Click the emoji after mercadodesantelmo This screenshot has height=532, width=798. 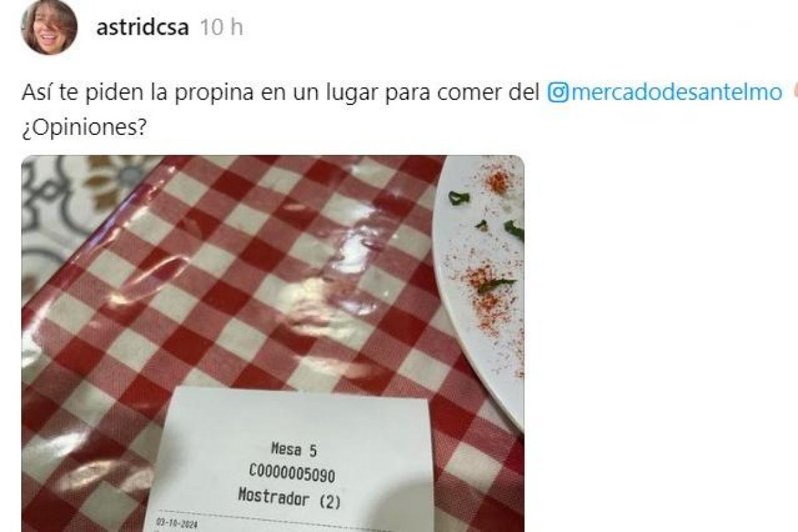click(x=793, y=92)
